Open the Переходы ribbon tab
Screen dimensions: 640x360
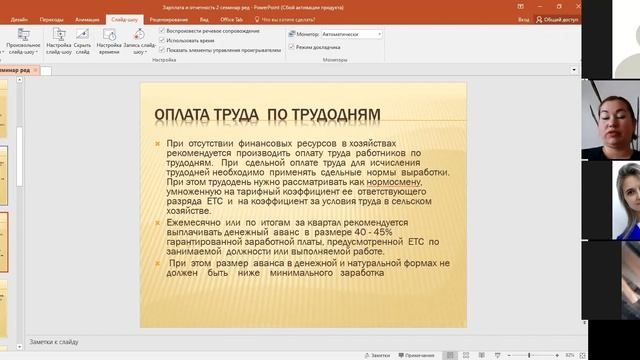point(51,19)
